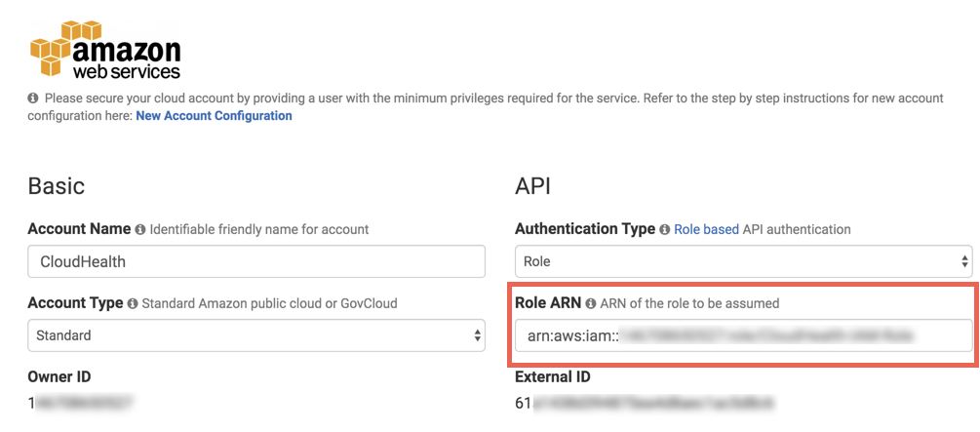Open the Authentication Type dropdown showing Role

(744, 261)
